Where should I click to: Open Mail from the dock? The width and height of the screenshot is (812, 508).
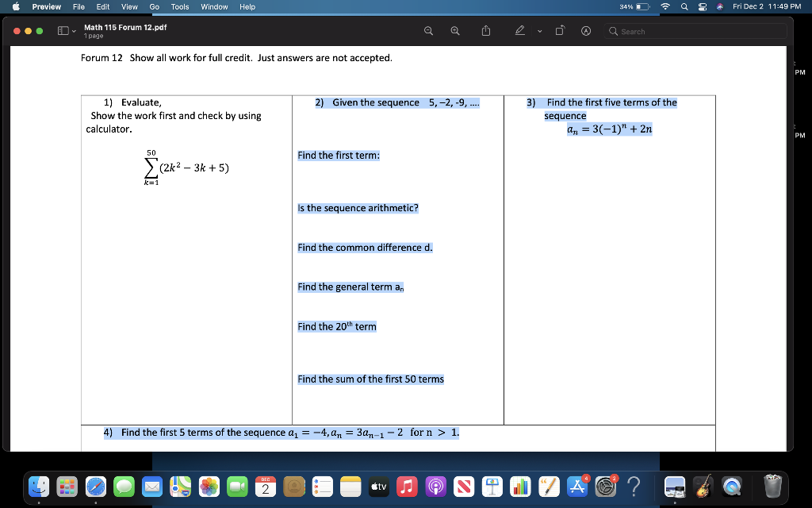152,487
